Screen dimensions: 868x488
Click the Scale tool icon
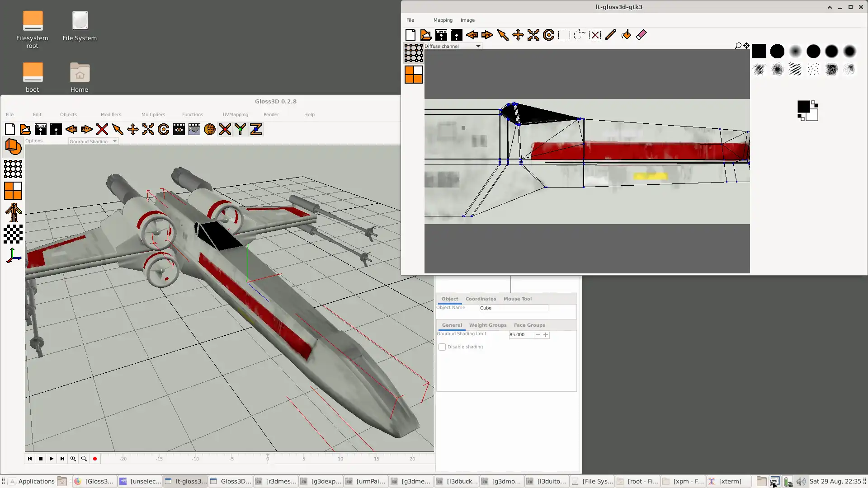[x=148, y=129]
